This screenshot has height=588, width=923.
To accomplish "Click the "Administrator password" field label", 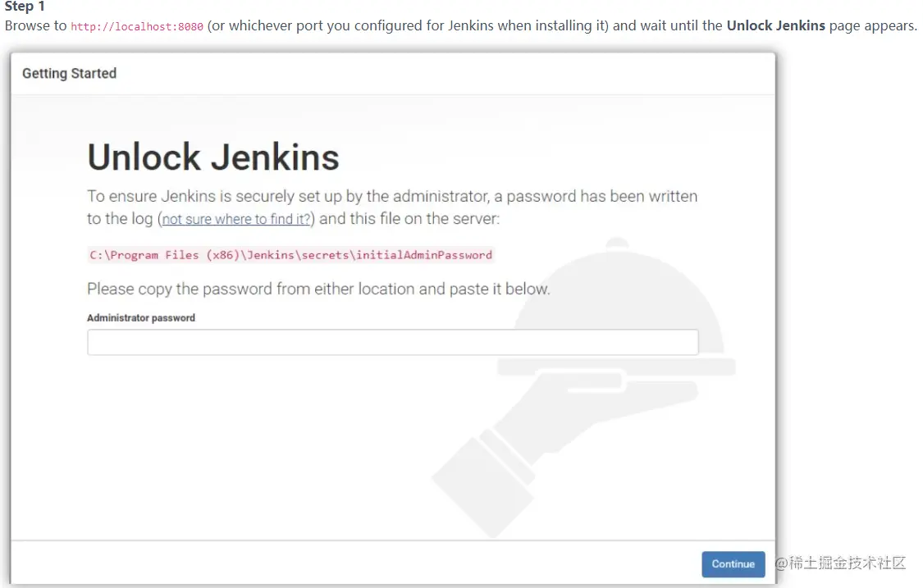I will click(x=141, y=317).
